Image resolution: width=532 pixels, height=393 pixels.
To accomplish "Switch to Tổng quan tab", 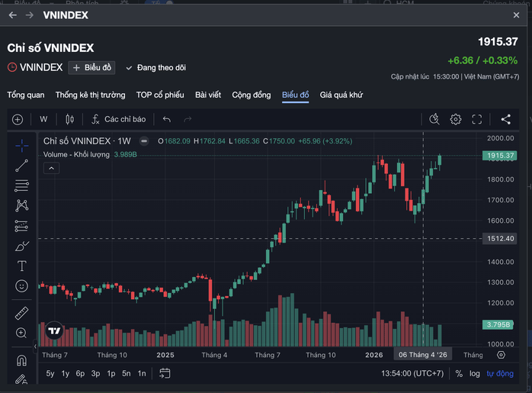I will [x=26, y=95].
